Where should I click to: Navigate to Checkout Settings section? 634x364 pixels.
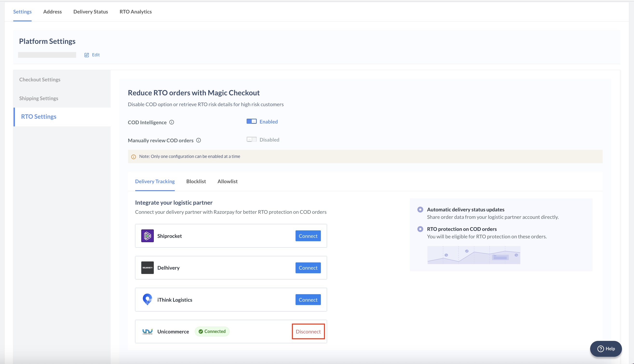[40, 80]
